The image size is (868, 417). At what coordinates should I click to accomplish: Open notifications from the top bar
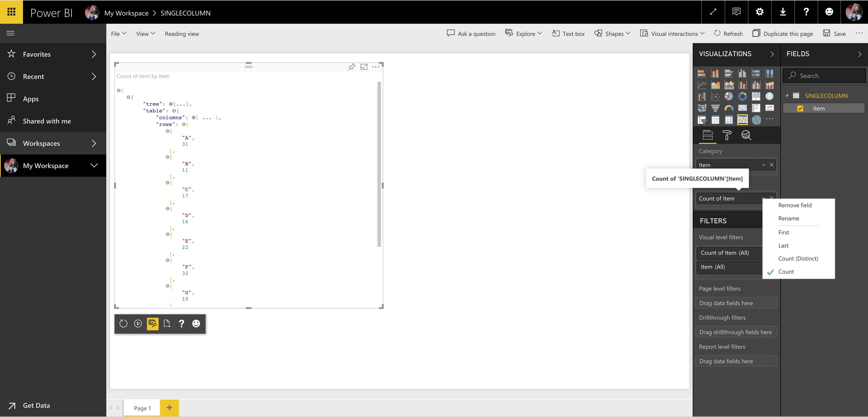tap(736, 12)
